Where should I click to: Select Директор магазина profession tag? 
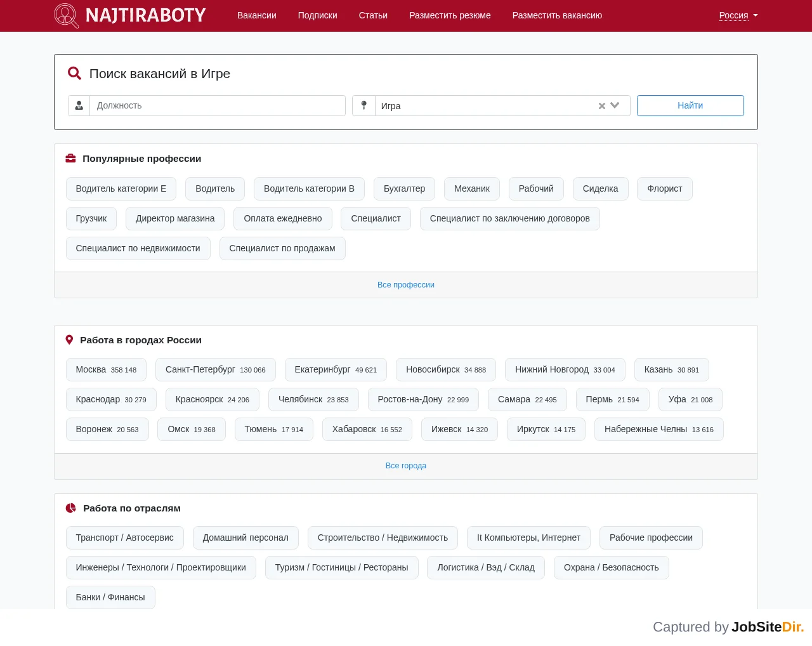175,218
